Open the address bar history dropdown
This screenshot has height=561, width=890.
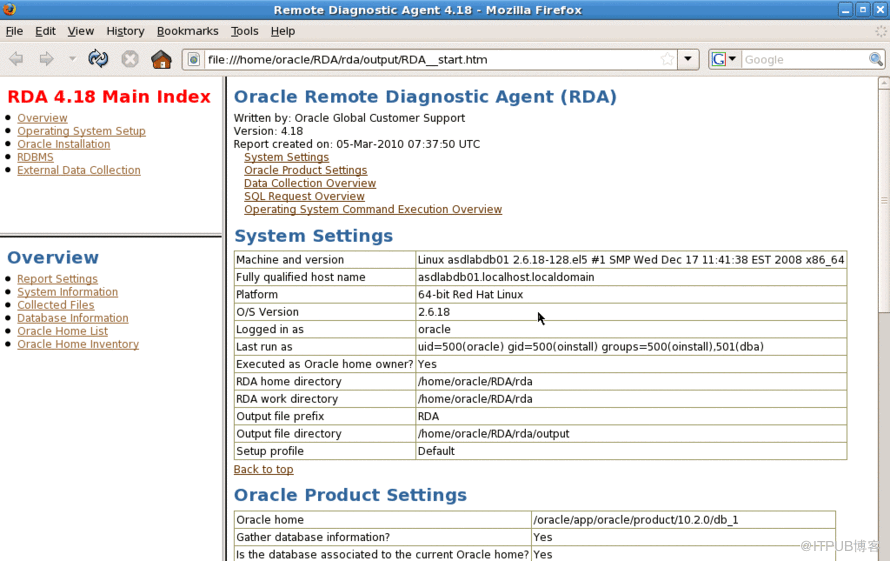pyautogui.click(x=688, y=59)
